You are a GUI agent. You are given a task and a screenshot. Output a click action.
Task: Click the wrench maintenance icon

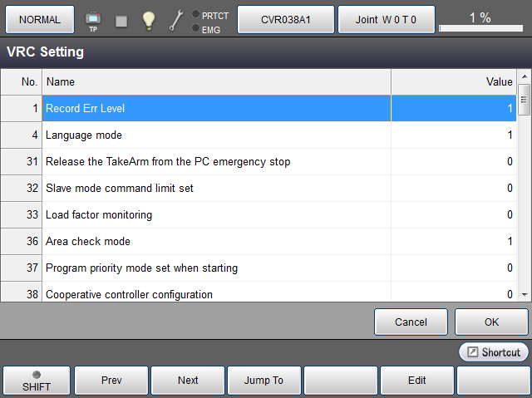click(x=175, y=20)
